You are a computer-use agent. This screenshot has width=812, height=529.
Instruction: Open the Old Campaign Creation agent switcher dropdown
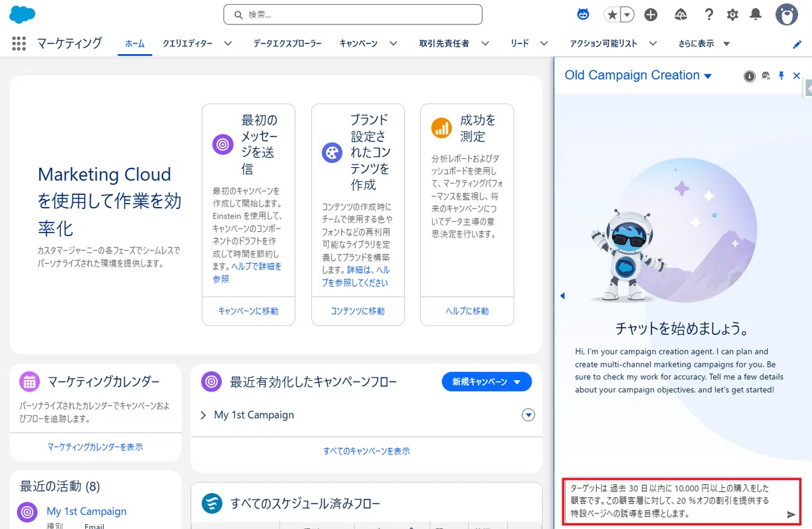[708, 76]
